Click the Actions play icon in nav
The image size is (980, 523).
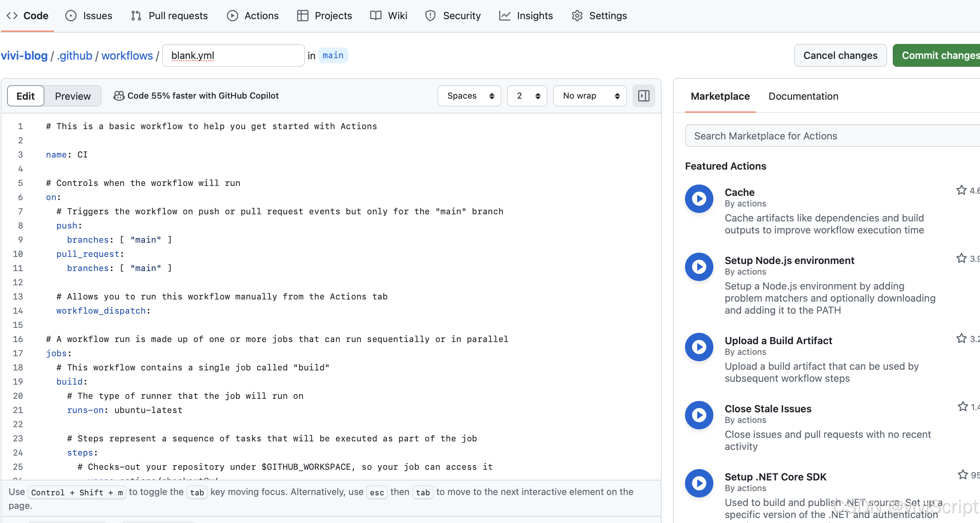tap(233, 16)
